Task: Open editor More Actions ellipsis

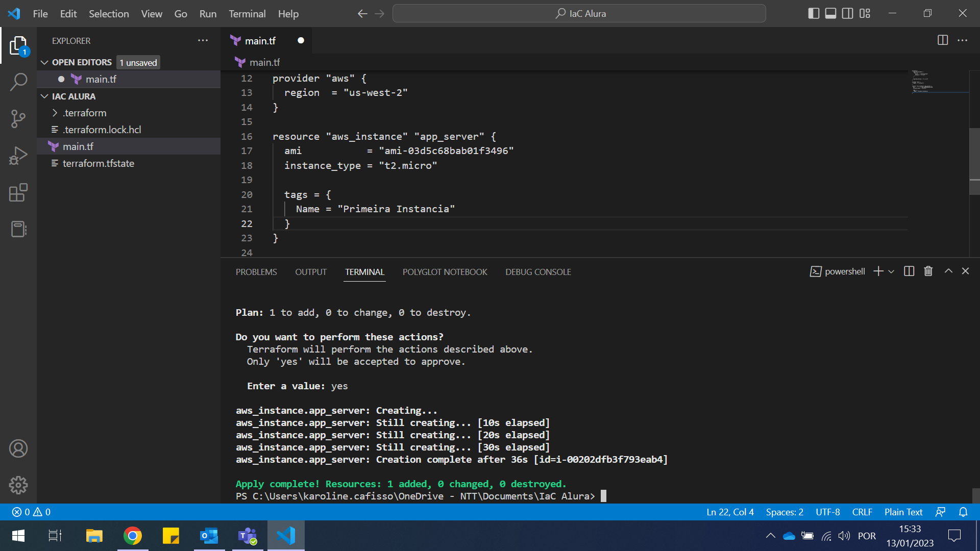Action: pyautogui.click(x=962, y=40)
